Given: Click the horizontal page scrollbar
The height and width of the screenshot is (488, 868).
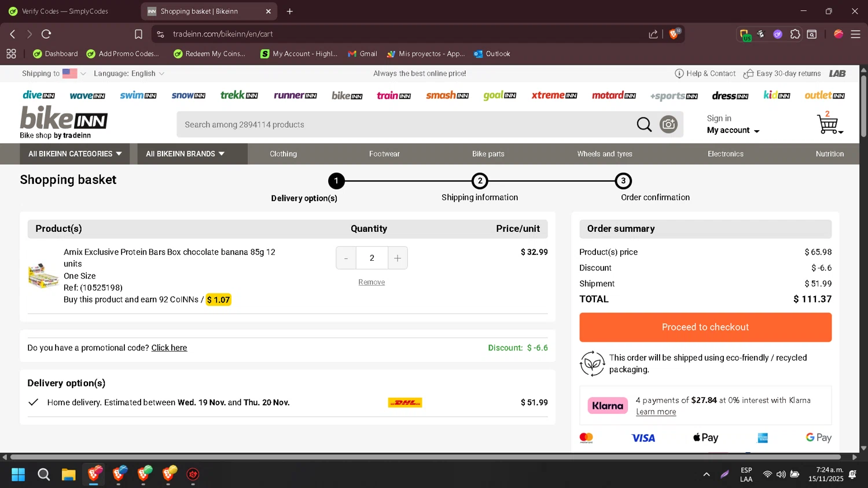Looking at the screenshot, I should pos(425,457).
